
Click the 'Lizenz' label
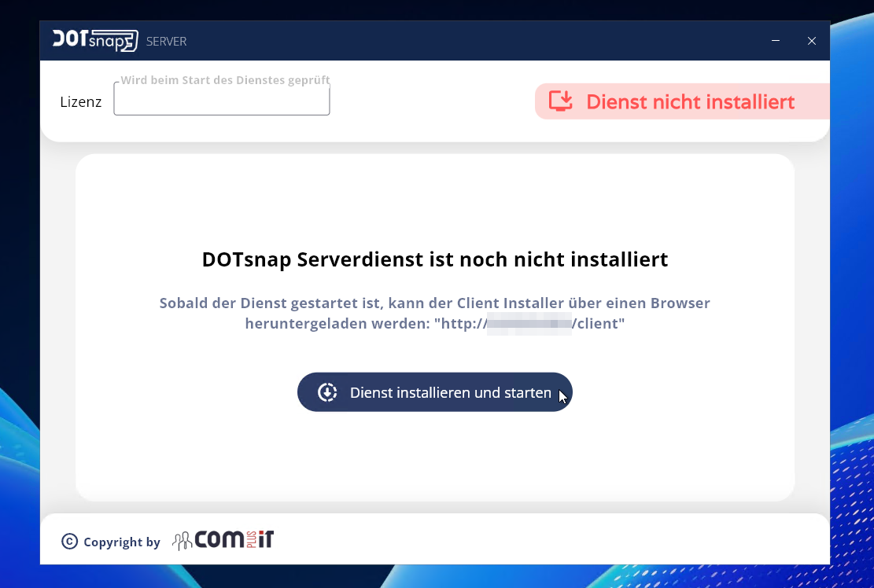point(81,102)
